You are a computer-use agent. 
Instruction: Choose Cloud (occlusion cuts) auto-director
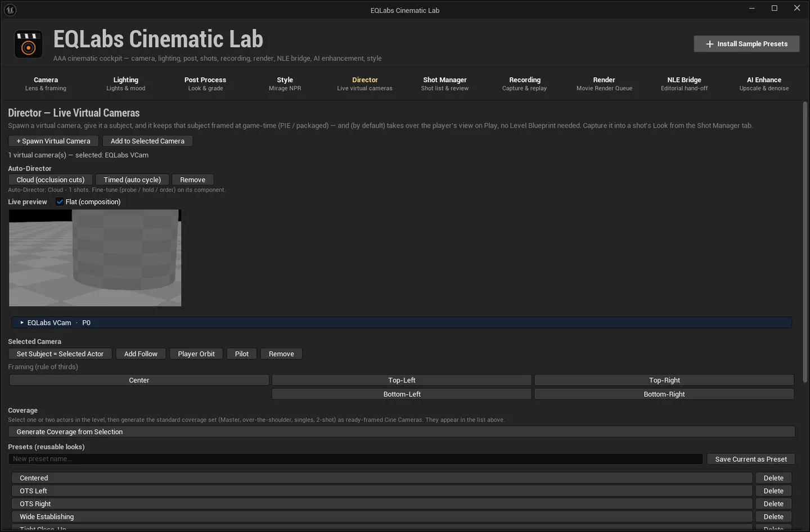point(51,180)
